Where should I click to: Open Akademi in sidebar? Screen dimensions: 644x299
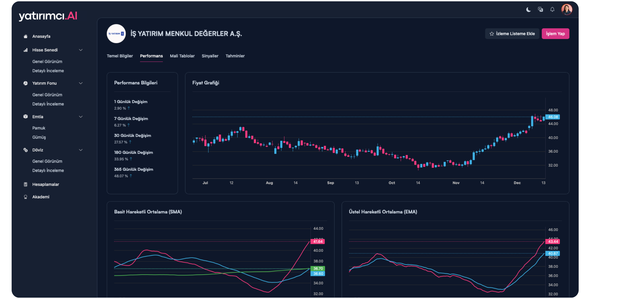41,197
